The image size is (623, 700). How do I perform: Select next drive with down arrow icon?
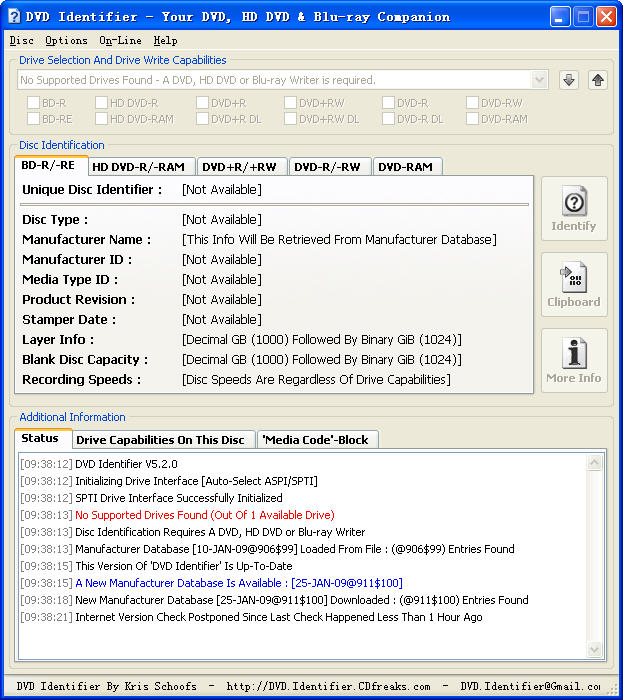569,80
